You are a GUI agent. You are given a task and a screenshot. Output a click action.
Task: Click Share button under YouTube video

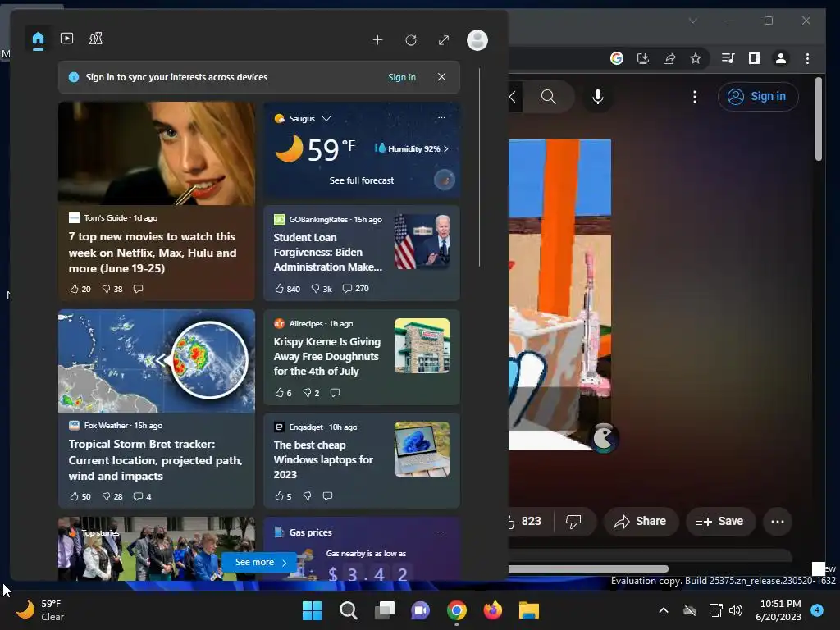click(641, 521)
